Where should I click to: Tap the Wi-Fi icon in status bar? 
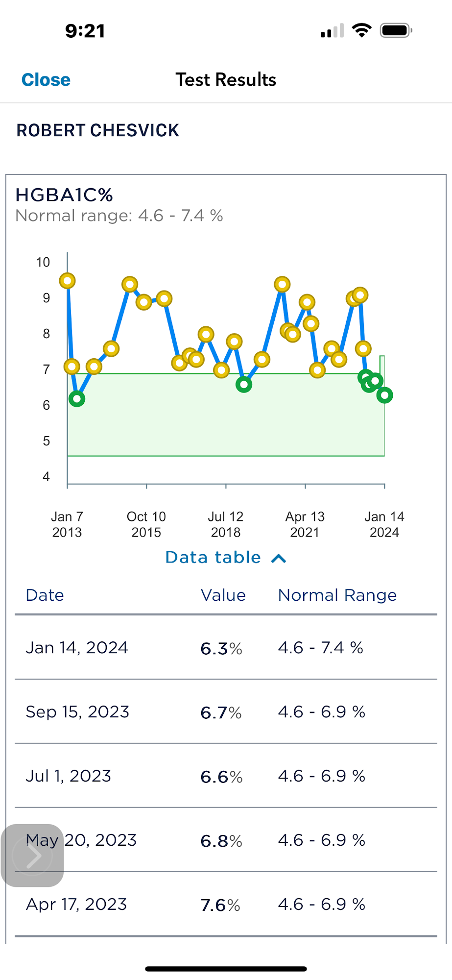click(x=362, y=30)
